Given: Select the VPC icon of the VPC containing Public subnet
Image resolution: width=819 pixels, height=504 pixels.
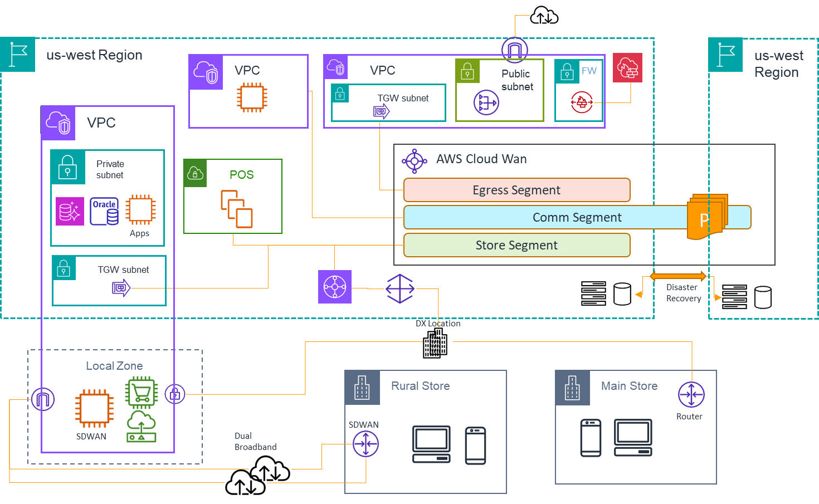Looking at the screenshot, I should point(336,67).
